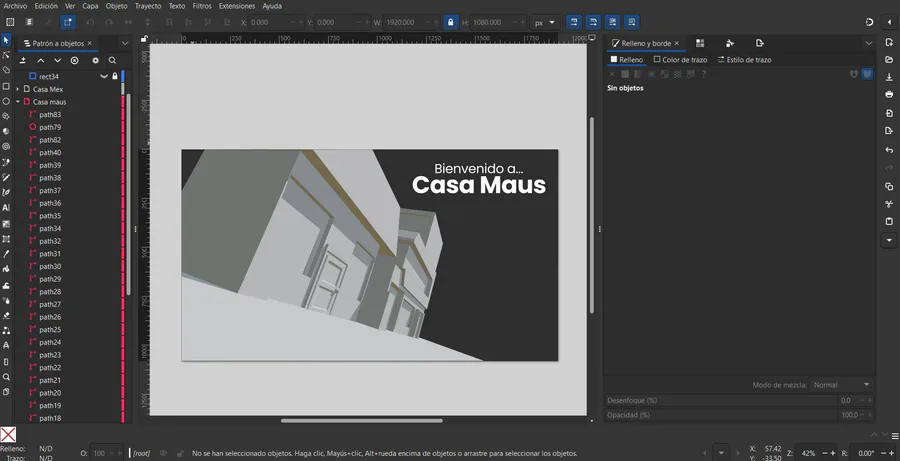Open layers panel settings gear
This screenshot has height=461, width=900.
click(95, 60)
